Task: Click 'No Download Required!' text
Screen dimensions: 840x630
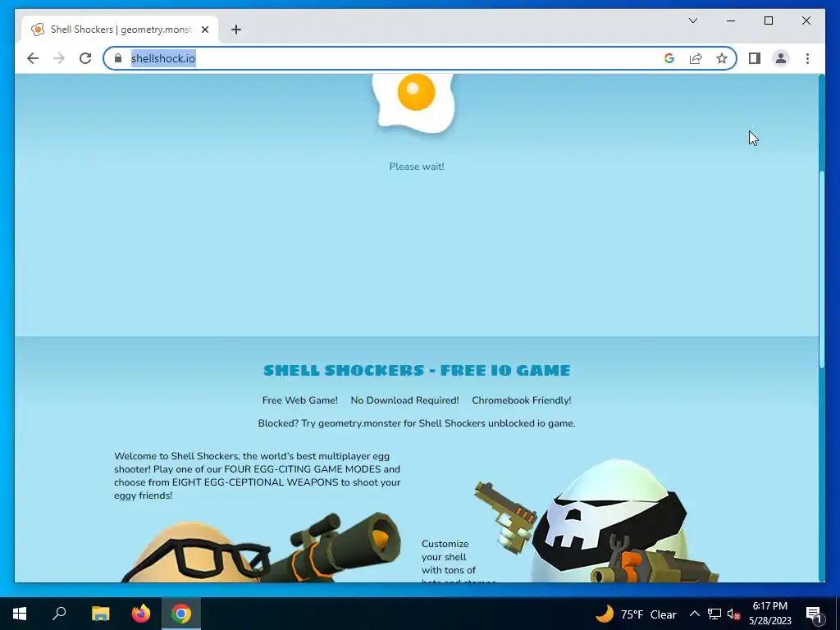Action: (404, 400)
